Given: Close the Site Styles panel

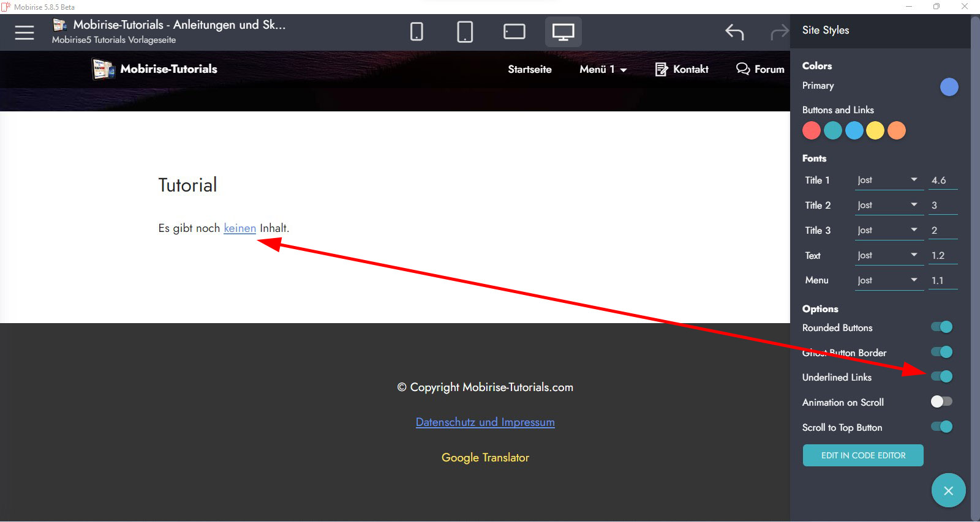Looking at the screenshot, I should 948,490.
